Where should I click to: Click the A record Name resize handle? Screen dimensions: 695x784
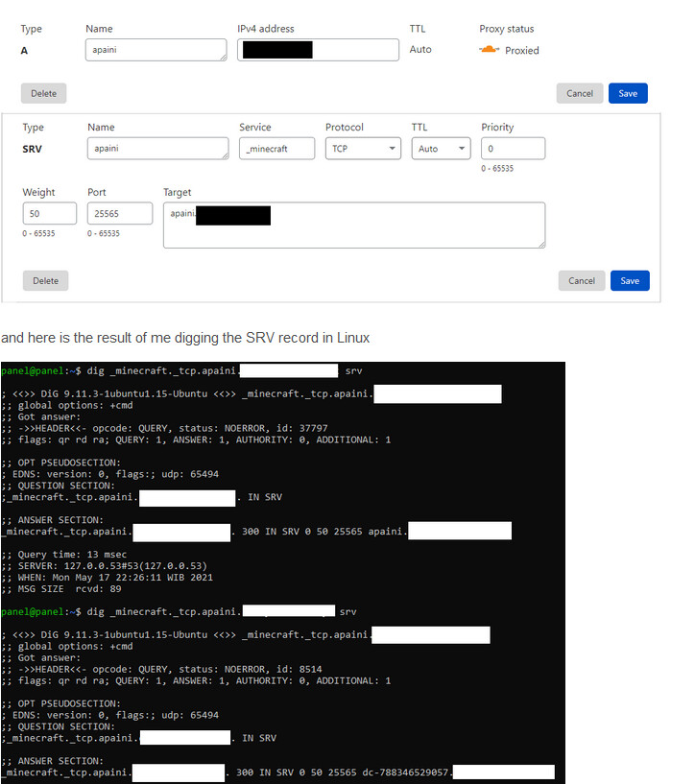(224, 59)
